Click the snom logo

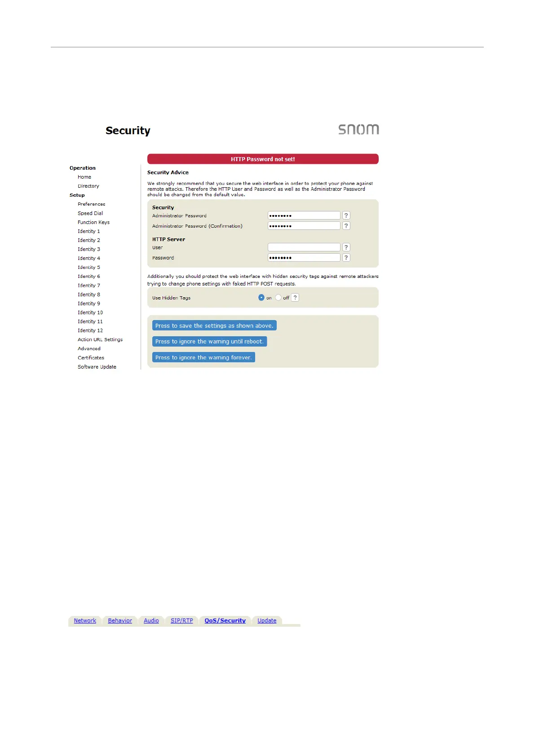358,129
